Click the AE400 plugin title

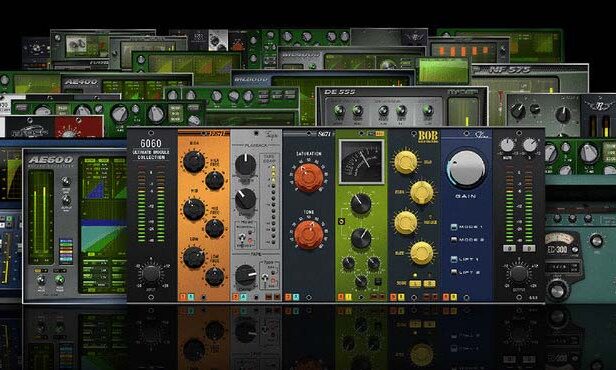pos(81,82)
